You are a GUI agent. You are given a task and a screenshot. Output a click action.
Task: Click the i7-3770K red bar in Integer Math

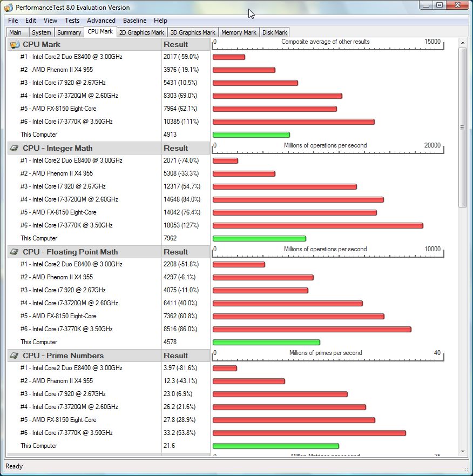pos(318,225)
